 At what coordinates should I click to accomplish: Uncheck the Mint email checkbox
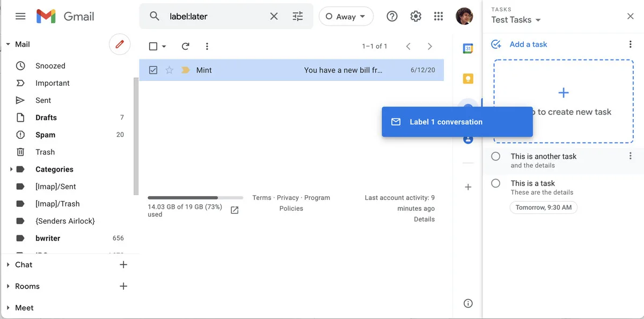[153, 70]
